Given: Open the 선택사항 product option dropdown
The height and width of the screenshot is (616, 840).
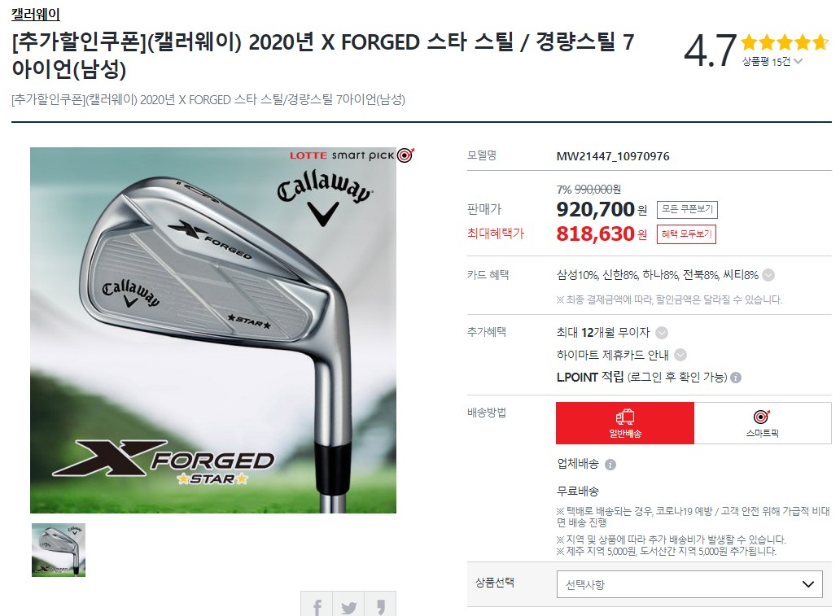Looking at the screenshot, I should (689, 584).
